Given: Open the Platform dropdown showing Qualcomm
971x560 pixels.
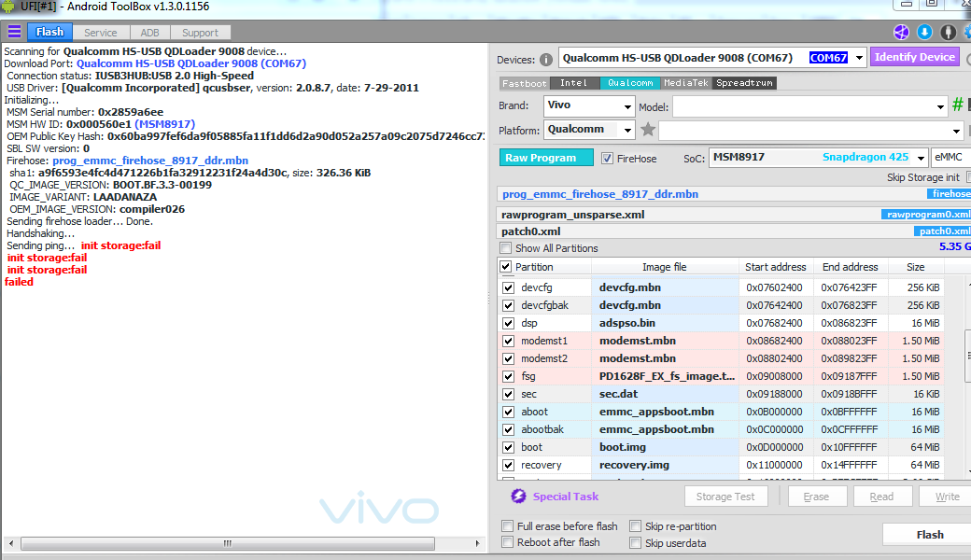Looking at the screenshot, I should 589,130.
